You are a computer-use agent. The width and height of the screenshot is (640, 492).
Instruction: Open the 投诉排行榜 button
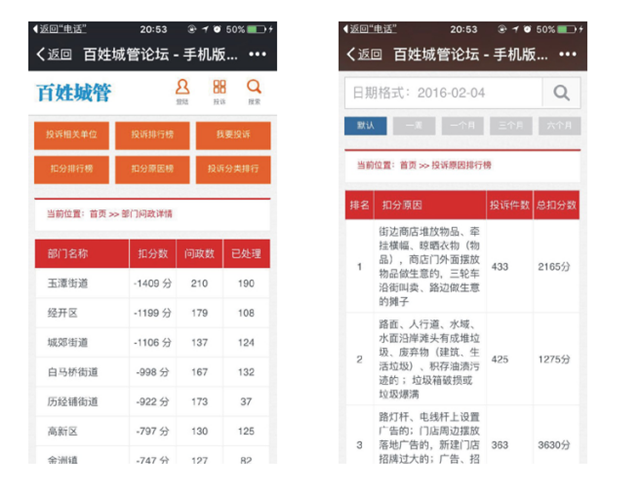[152, 135]
